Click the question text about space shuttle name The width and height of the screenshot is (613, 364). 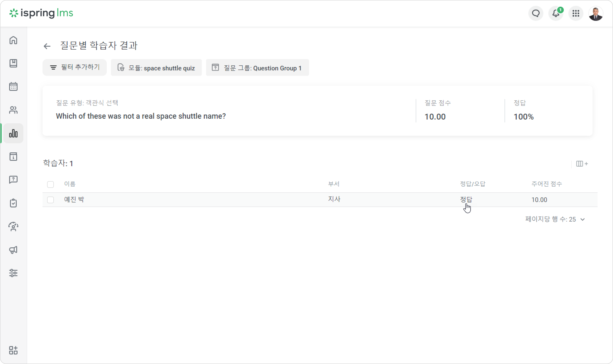141,116
